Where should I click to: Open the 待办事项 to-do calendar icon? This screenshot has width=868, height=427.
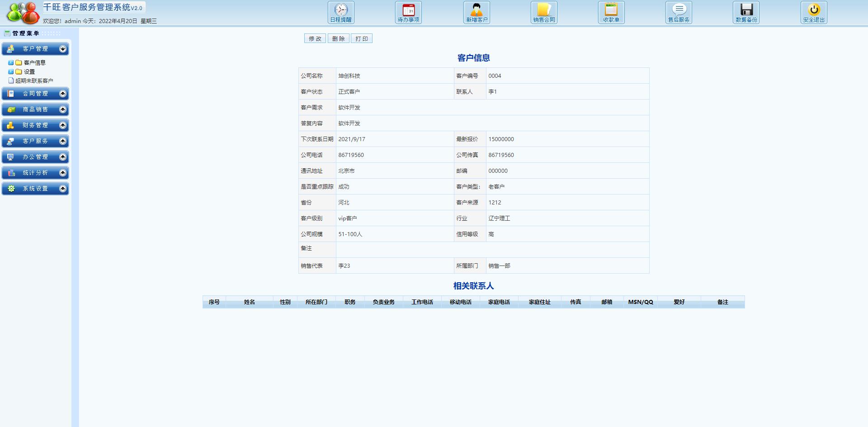tap(408, 13)
